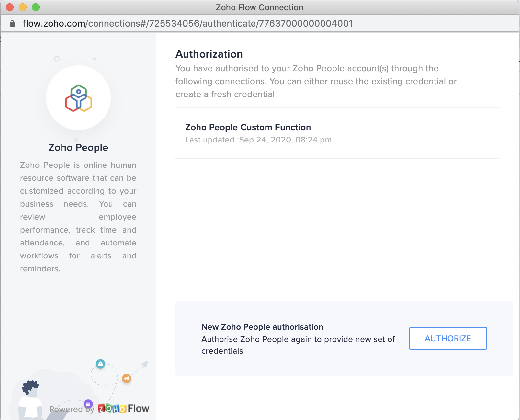Click the Zoho People logo icon
The height and width of the screenshot is (420, 520).
(79, 98)
